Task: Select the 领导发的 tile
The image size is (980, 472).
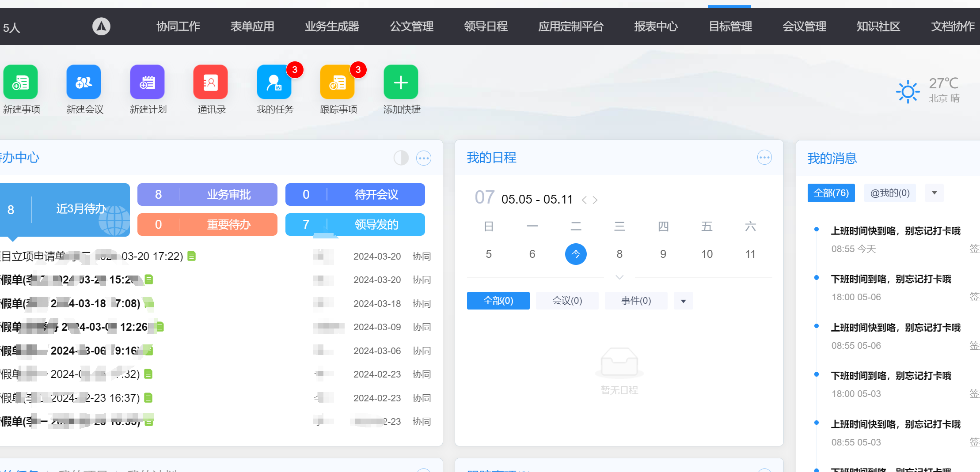Action: [355, 225]
